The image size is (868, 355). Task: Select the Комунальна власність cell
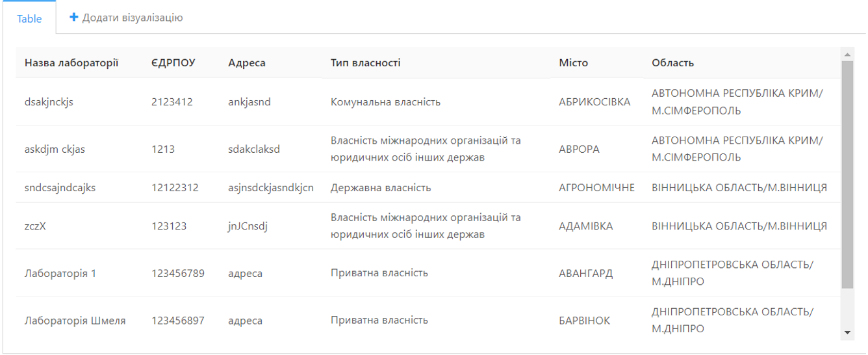[385, 102]
